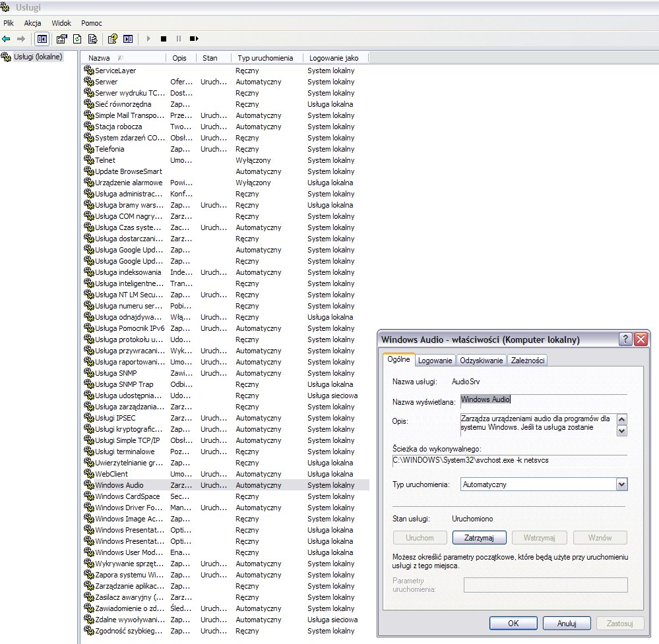Click the Restart service toolbar icon
The width and height of the screenshot is (659, 644).
click(x=194, y=39)
